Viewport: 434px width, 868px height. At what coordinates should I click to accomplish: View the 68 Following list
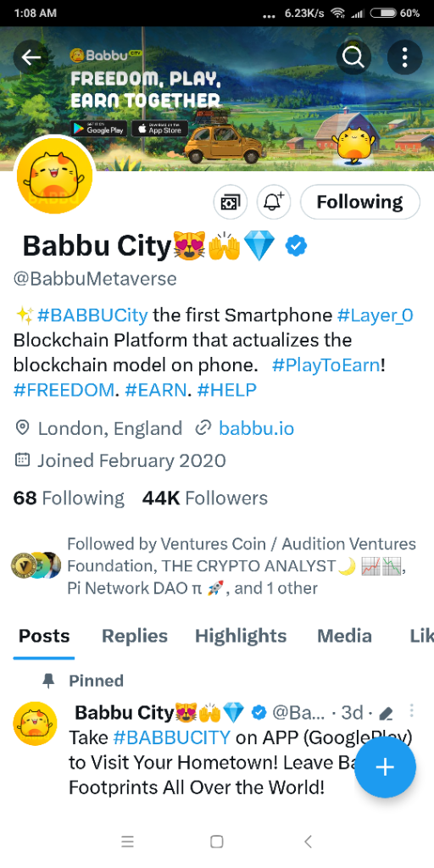pyautogui.click(x=69, y=498)
